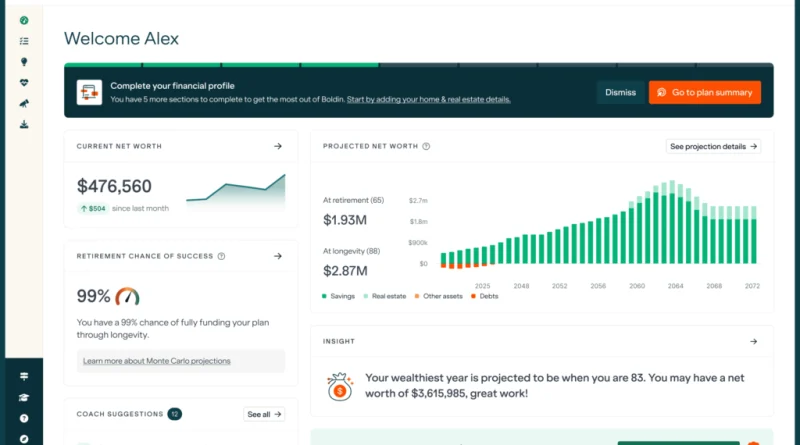Click See all coach suggestions

264,414
